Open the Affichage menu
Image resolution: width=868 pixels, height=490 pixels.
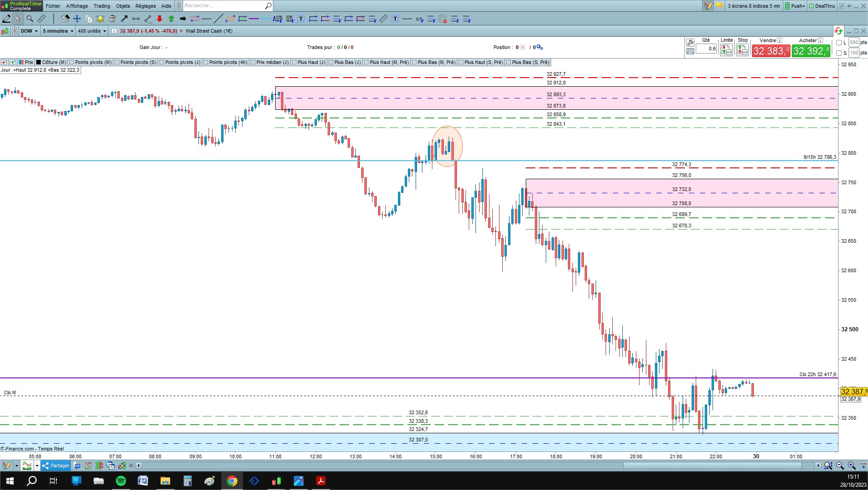coord(77,6)
